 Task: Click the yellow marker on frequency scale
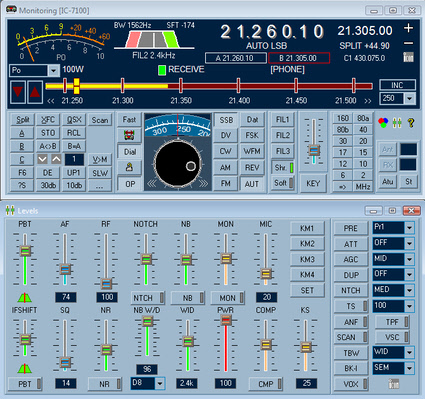pyautogui.click(x=76, y=86)
